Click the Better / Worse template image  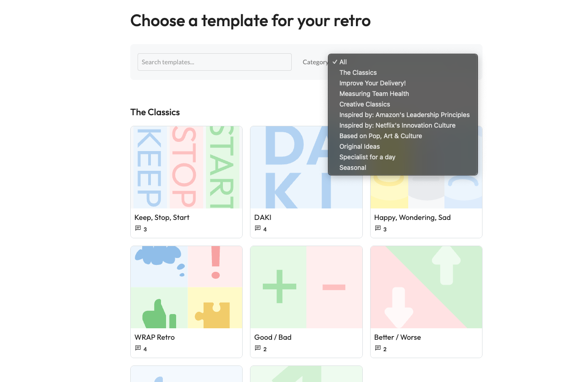coord(426,287)
